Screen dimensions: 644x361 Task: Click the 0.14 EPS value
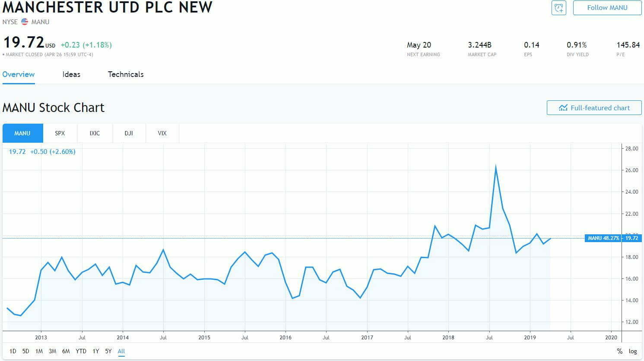pos(532,45)
